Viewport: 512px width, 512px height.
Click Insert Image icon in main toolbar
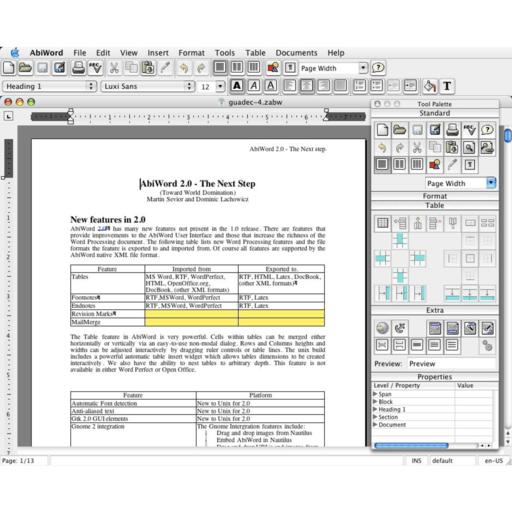tap(273, 68)
